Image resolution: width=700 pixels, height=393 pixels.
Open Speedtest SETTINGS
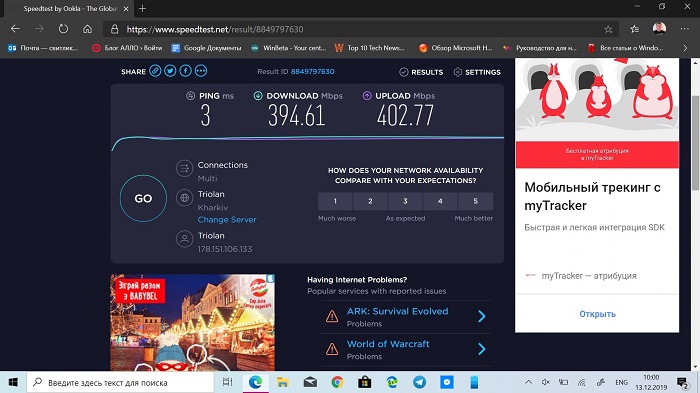pos(477,72)
